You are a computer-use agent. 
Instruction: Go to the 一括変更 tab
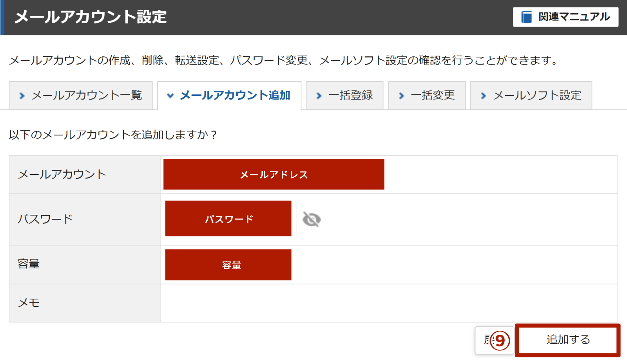[x=433, y=96]
